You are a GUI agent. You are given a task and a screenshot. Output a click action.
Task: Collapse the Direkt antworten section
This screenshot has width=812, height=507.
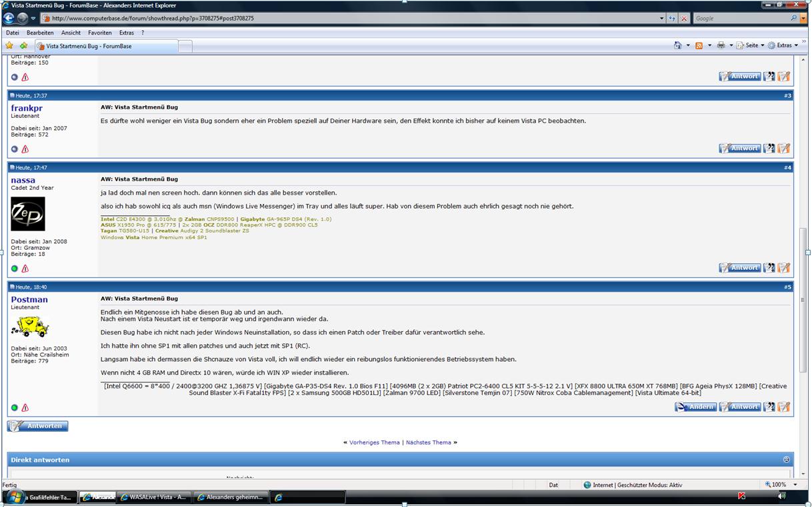[x=786, y=460]
